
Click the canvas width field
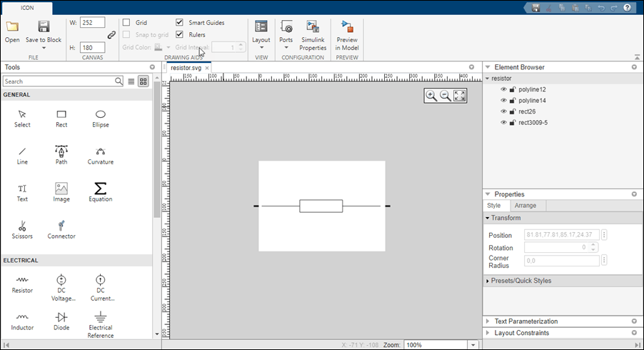92,23
